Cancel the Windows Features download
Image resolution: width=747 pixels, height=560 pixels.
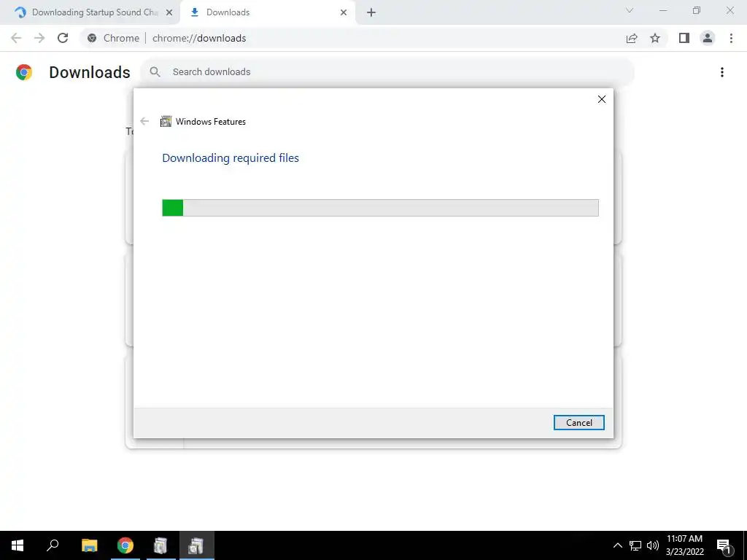tap(578, 422)
